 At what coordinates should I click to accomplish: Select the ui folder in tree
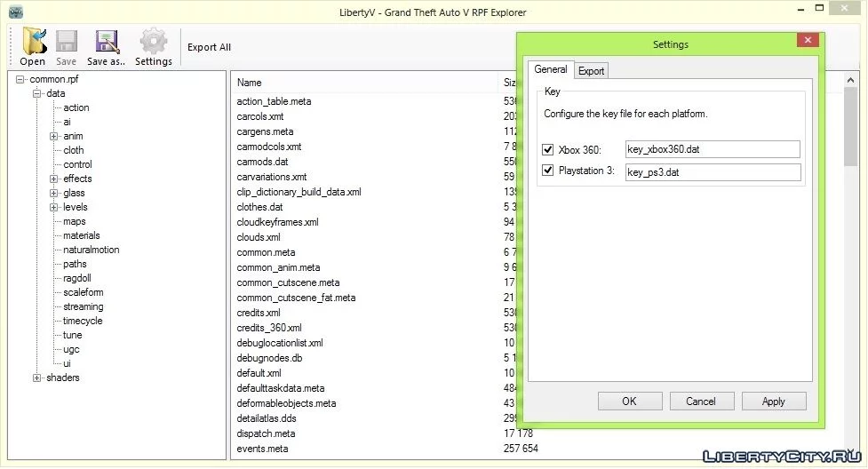pyautogui.click(x=67, y=363)
